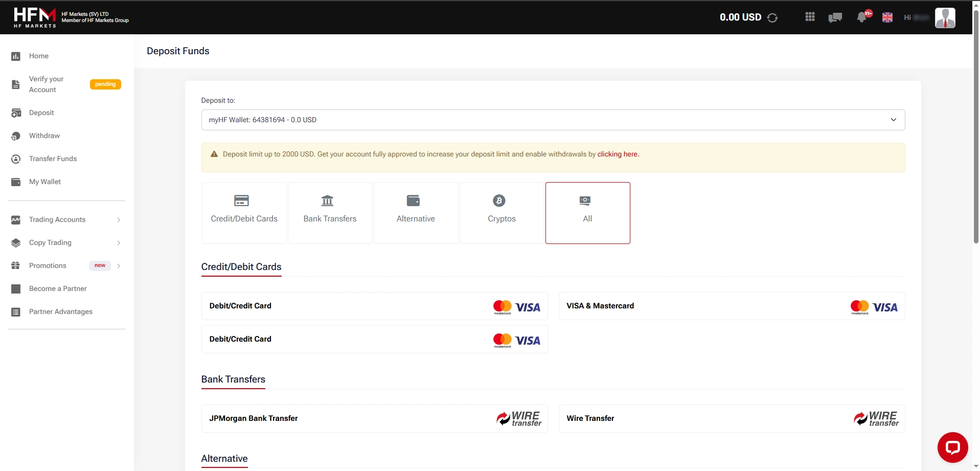Expand the Trading Accounts section
The image size is (980, 471).
pyautogui.click(x=56, y=219)
